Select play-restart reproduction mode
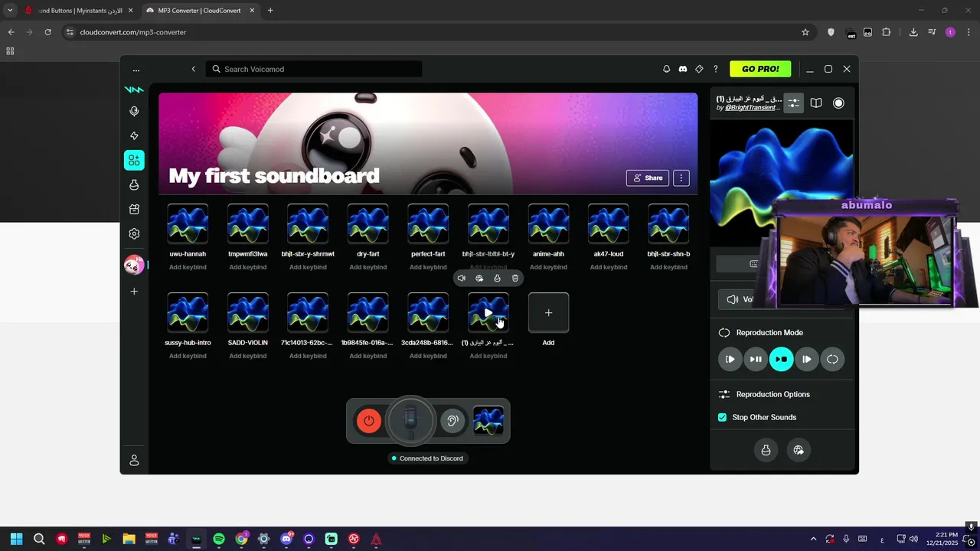The image size is (980, 551). tap(730, 359)
